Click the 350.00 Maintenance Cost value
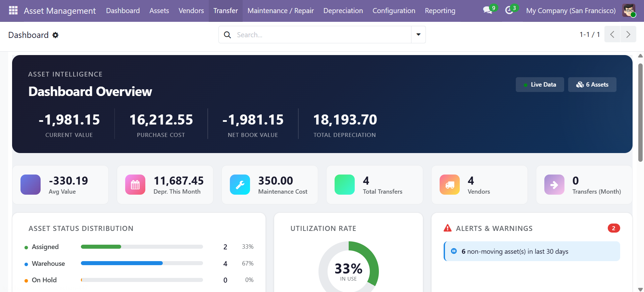 pyautogui.click(x=276, y=181)
